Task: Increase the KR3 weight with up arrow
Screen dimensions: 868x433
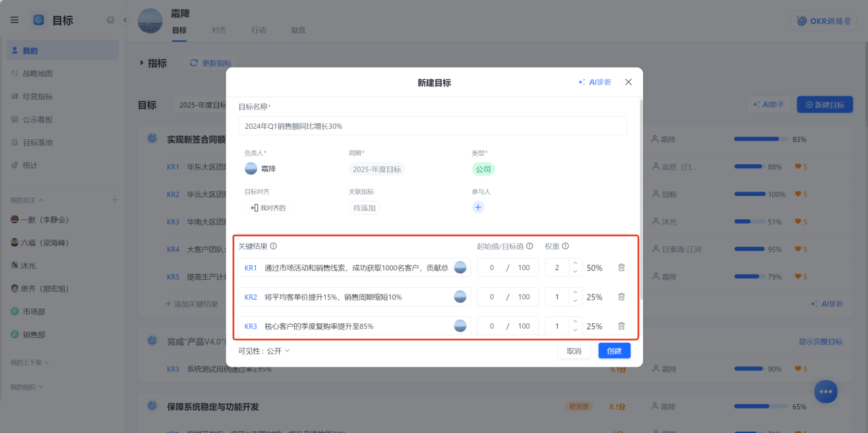Action: 574,321
